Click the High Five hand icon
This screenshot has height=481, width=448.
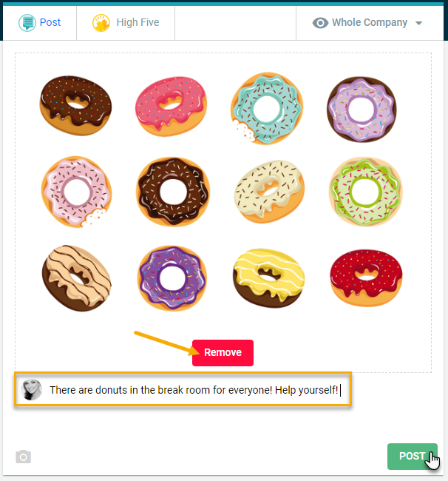101,23
